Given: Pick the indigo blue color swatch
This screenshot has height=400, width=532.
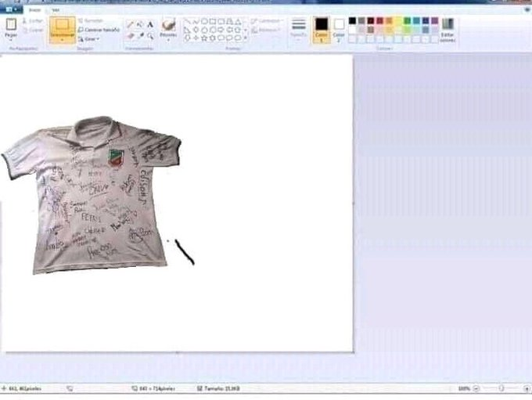Looking at the screenshot, I should point(426,21).
